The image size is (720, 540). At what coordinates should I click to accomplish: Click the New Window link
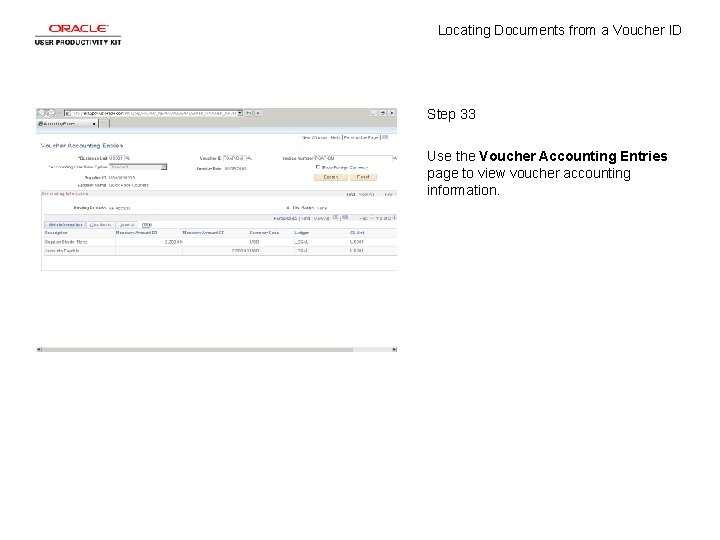pos(314,137)
